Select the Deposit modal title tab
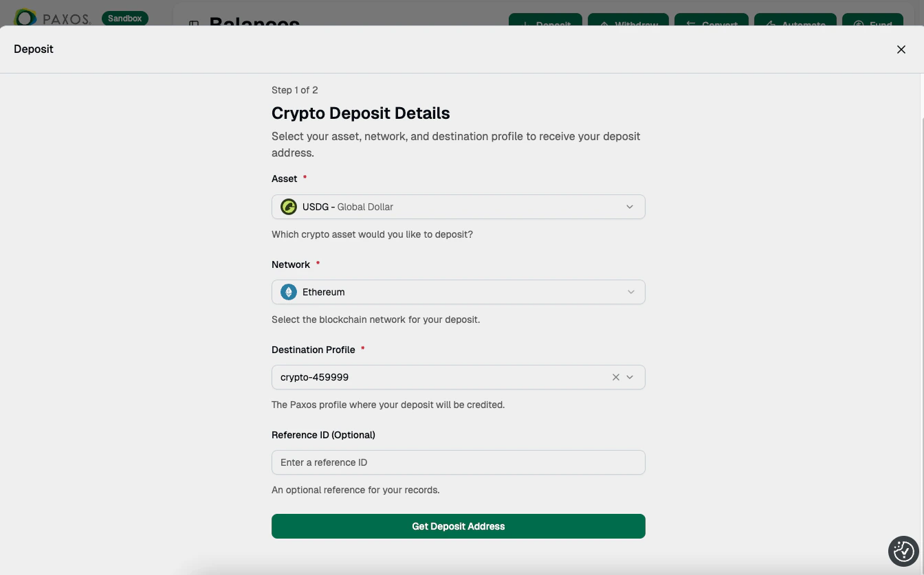The image size is (924, 575). [x=33, y=49]
